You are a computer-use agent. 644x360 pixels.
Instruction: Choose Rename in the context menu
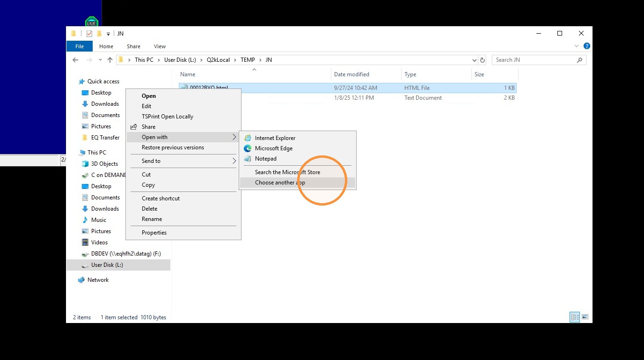point(183,219)
